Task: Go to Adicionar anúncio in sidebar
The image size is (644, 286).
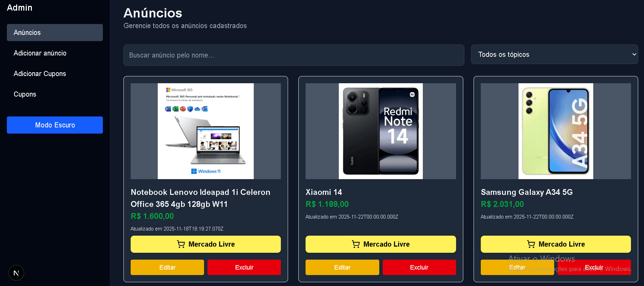Action: [x=40, y=53]
